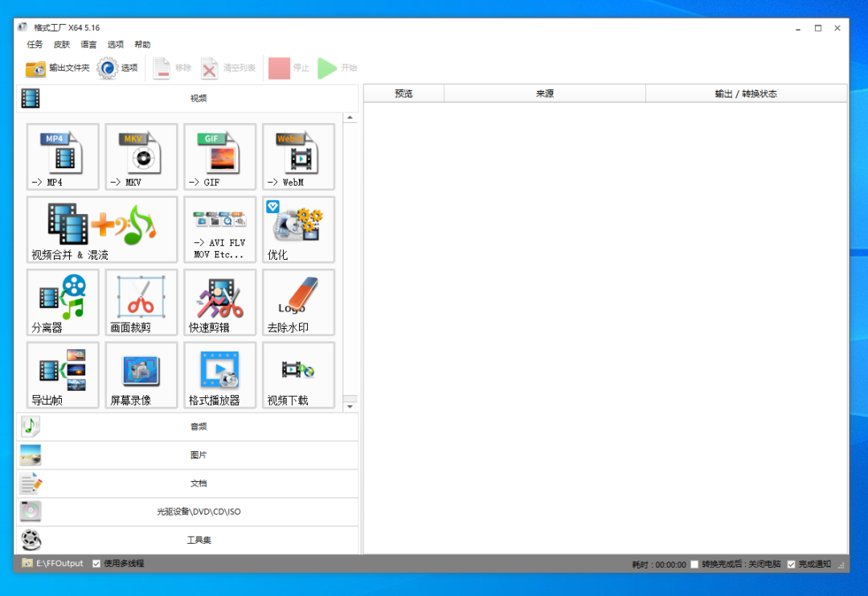868x596 pixels.
Task: Expand 光驱设备\DVD\CD\ISO category
Action: click(187, 512)
